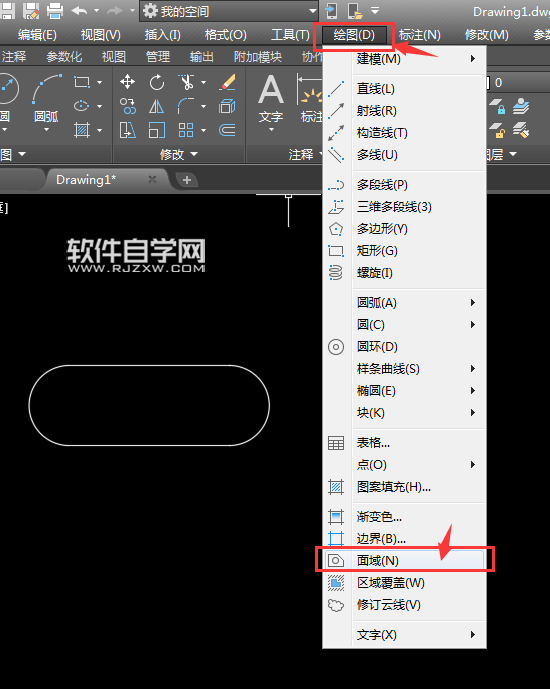Choose 修订云线(V) in Draw menu
The height and width of the screenshot is (689, 550).
click(x=404, y=605)
